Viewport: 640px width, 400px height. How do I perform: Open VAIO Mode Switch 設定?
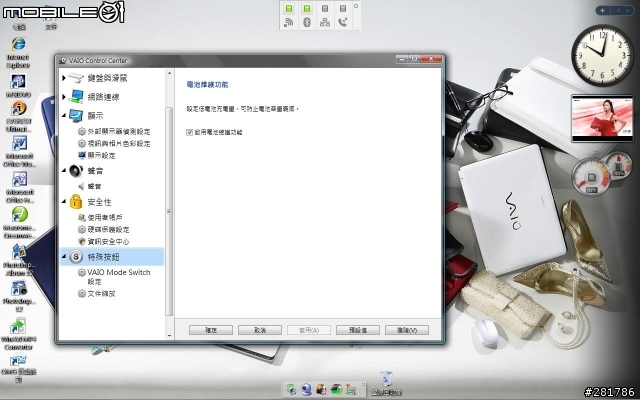click(x=118, y=277)
